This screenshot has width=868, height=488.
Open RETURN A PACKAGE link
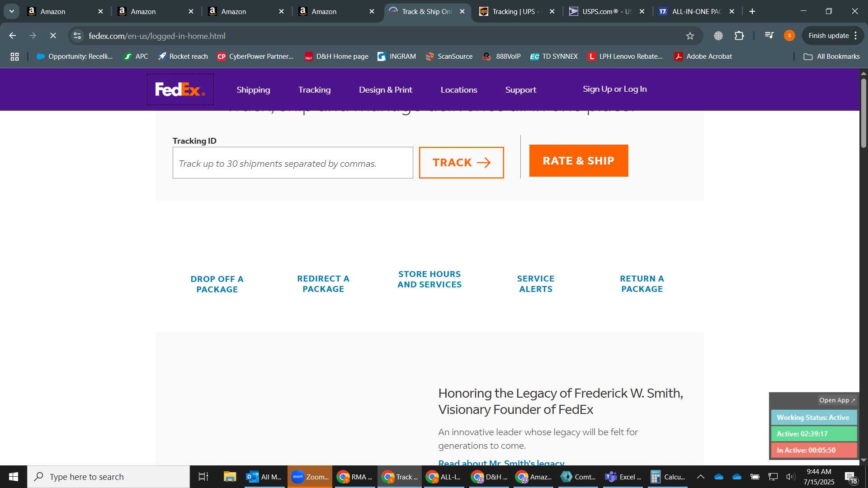click(x=642, y=284)
